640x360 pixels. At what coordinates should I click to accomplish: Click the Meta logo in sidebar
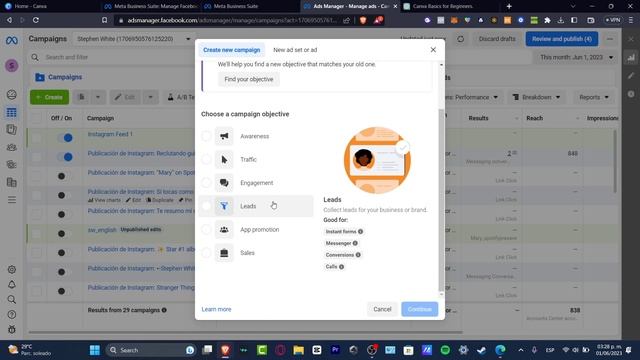(x=11, y=40)
